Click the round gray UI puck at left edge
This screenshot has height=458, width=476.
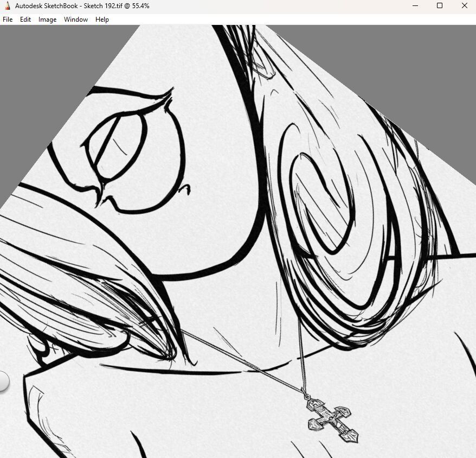click(3, 381)
